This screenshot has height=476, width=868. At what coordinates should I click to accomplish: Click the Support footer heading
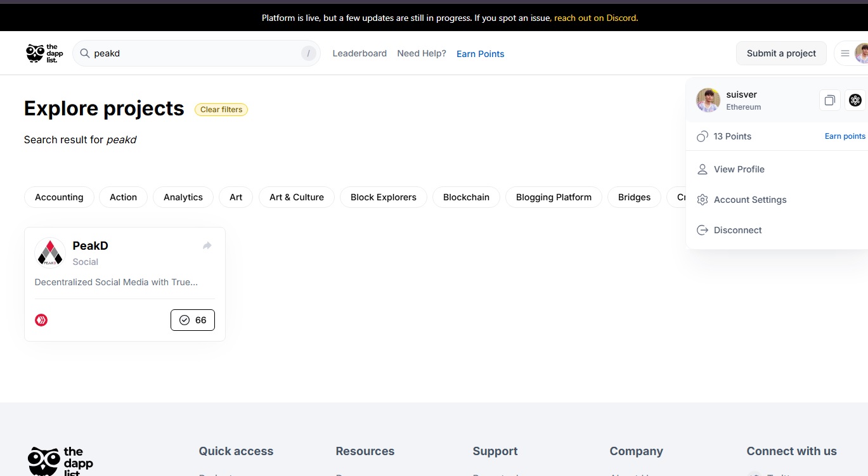pyautogui.click(x=495, y=451)
